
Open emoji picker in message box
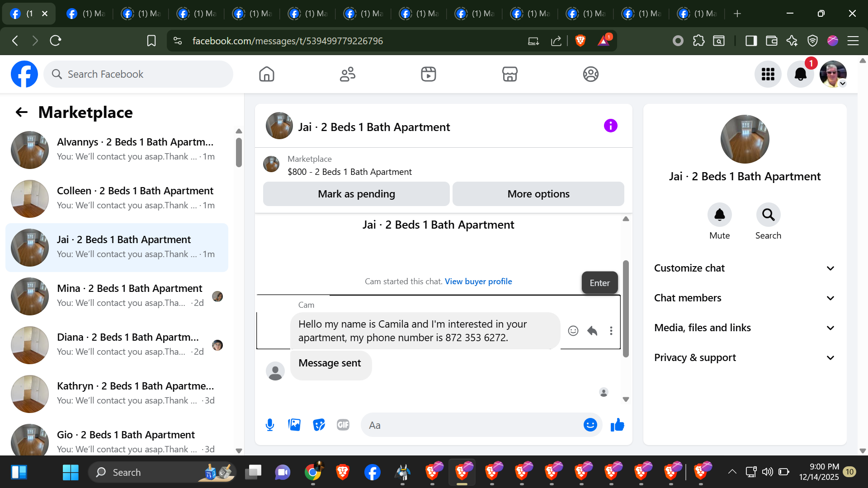(x=590, y=425)
